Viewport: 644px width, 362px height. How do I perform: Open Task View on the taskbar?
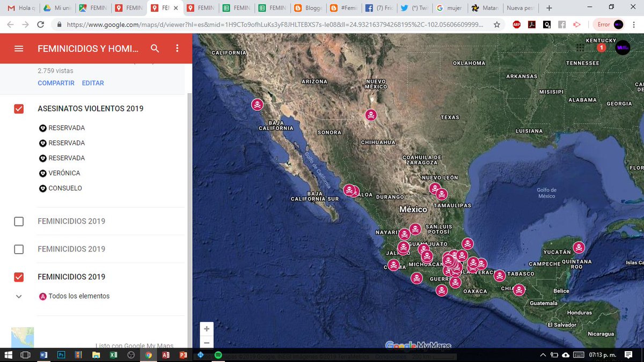click(x=25, y=355)
